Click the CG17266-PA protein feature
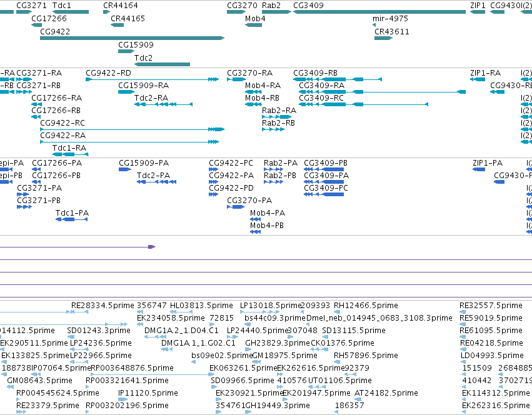Image resolution: width=532 pixels, height=415 pixels. pos(36,169)
